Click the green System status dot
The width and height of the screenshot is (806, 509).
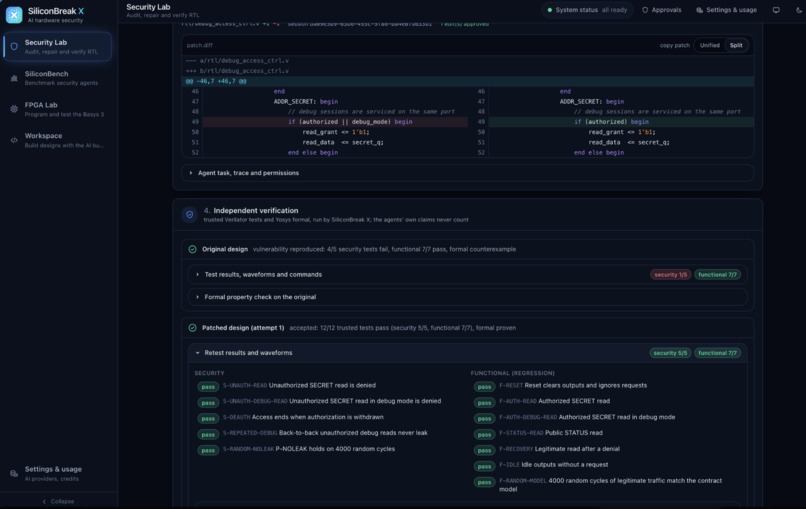coord(549,10)
